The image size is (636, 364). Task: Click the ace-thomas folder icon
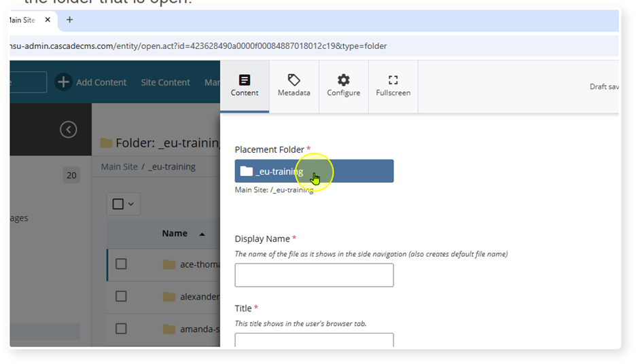169,264
